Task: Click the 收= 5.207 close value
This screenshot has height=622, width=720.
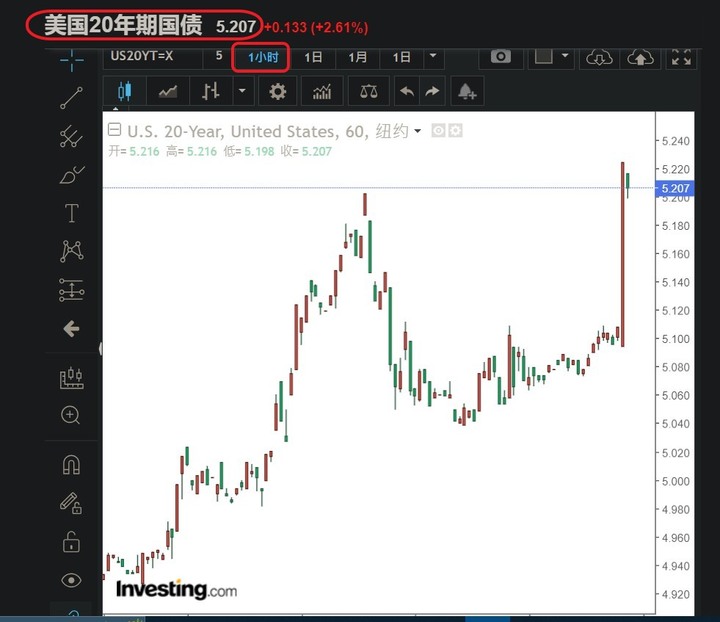Action: [x=306, y=151]
